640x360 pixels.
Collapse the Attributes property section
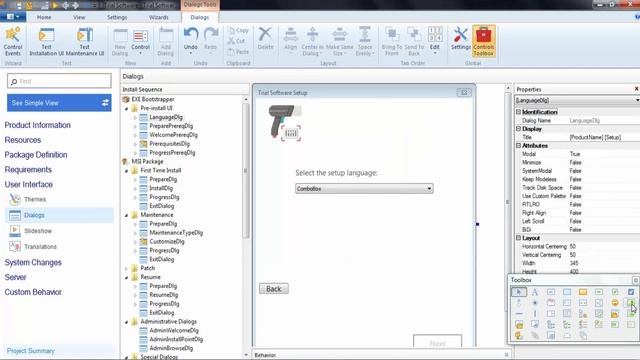[518, 146]
